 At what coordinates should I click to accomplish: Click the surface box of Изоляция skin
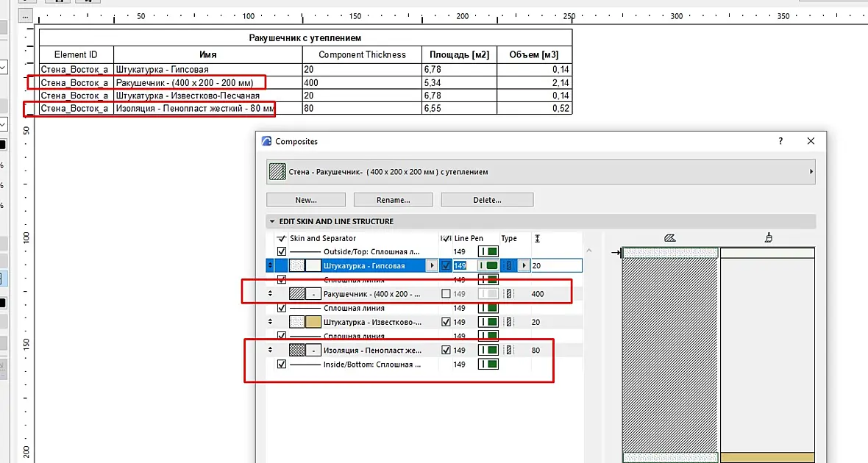(313, 350)
